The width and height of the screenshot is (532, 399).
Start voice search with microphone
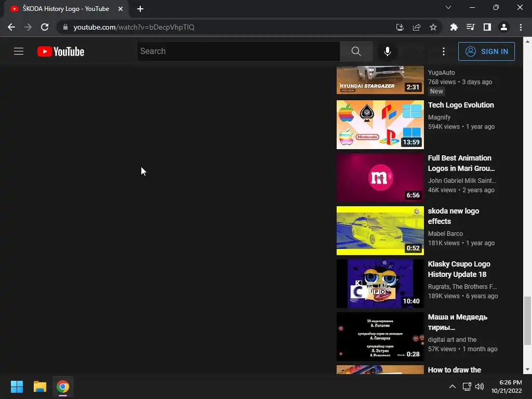(387, 51)
